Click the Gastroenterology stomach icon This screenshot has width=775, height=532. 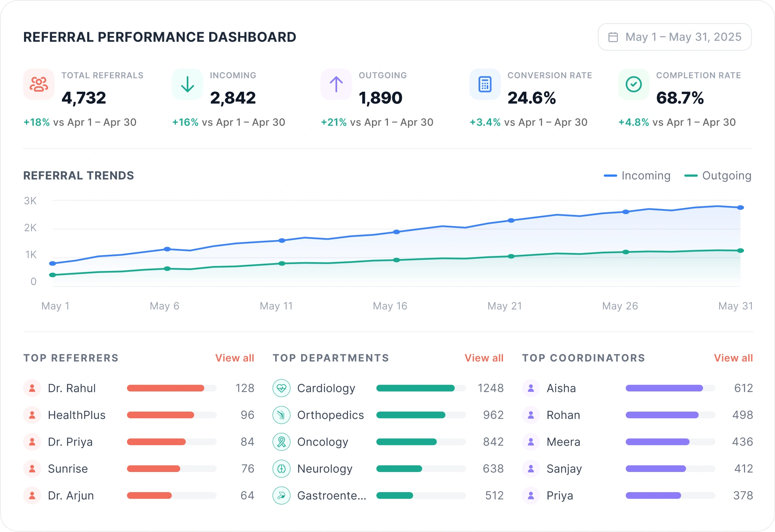click(282, 496)
